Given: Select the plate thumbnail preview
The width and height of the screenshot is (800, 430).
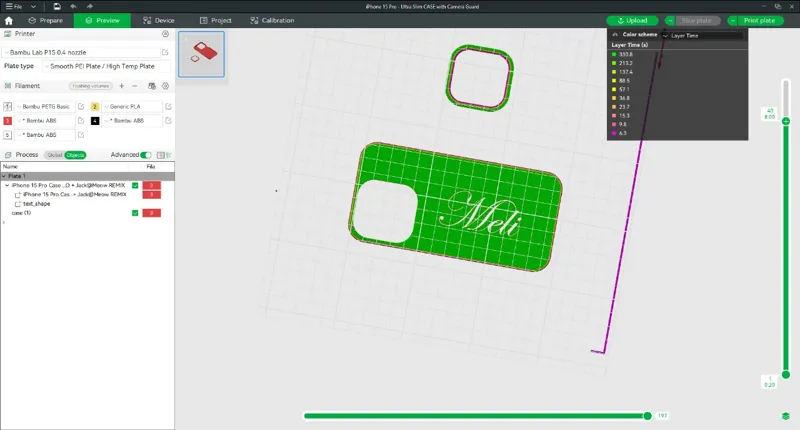Looking at the screenshot, I should click(201, 54).
